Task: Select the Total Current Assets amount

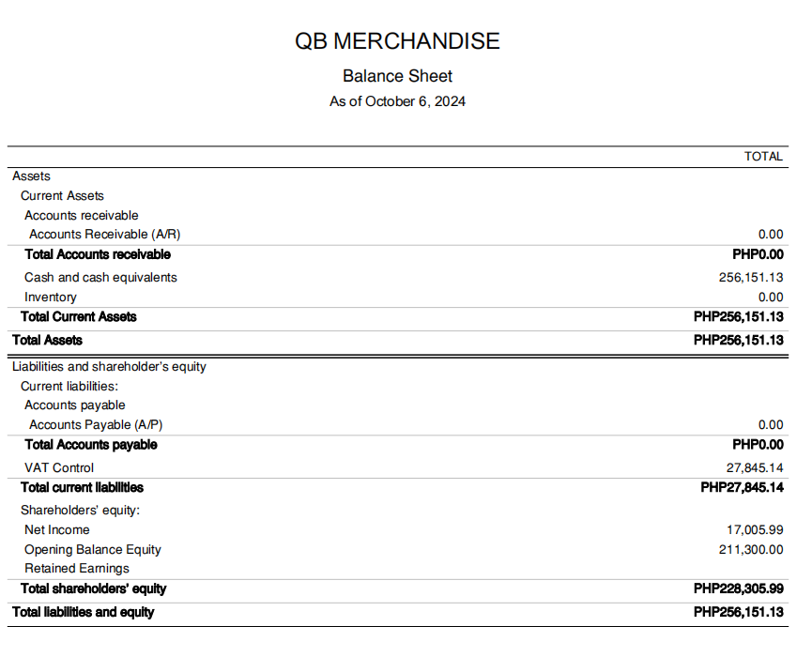Action: (738, 317)
